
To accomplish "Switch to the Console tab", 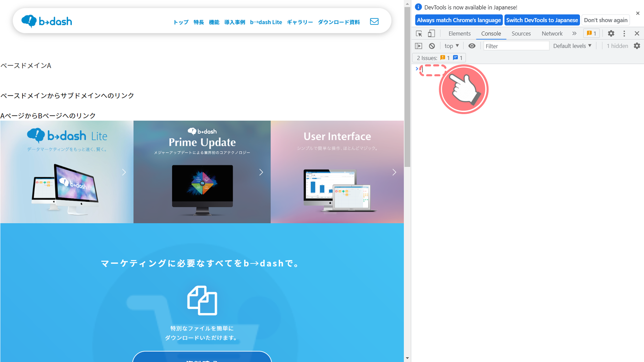I will pos(491,33).
